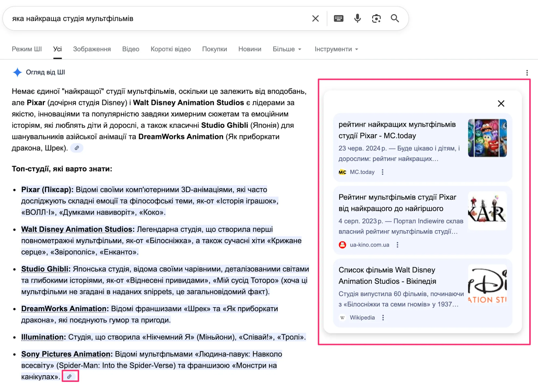Image resolution: width=538 pixels, height=392 pixels.
Task: Click the AI Overview sparkle icon
Action: (17, 72)
